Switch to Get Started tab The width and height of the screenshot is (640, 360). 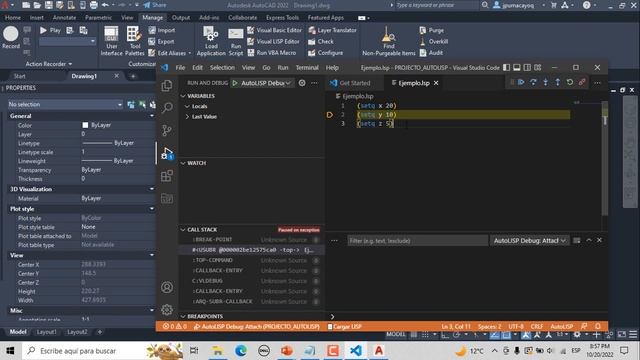[x=354, y=83]
